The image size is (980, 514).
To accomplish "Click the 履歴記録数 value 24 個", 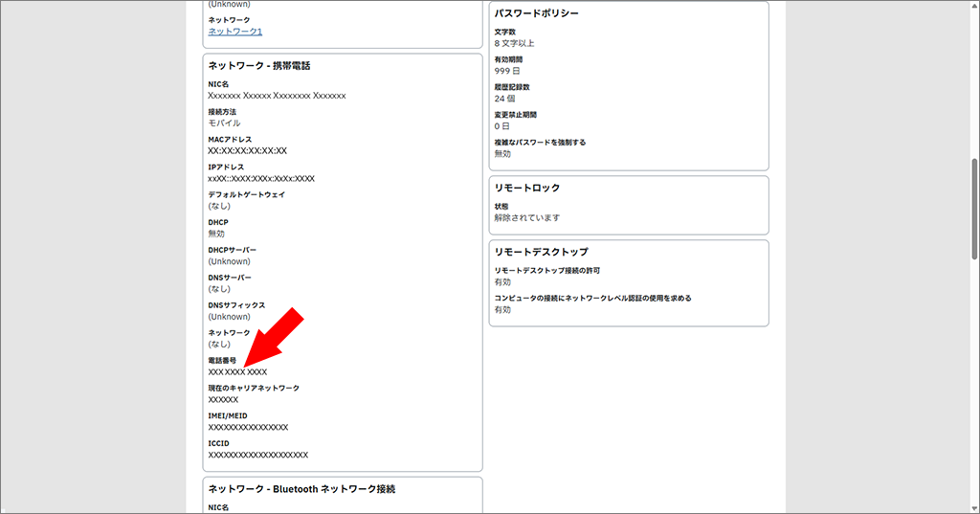I will pos(504,99).
